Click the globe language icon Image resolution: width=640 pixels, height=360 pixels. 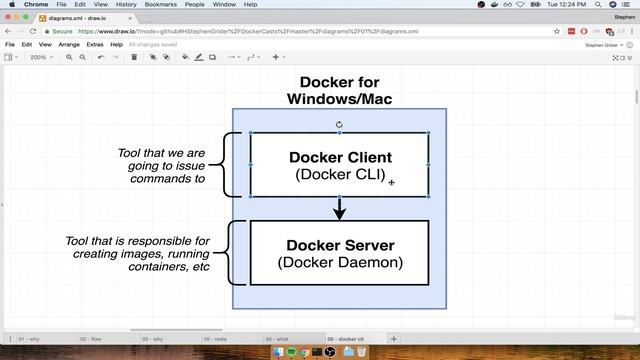click(x=630, y=45)
